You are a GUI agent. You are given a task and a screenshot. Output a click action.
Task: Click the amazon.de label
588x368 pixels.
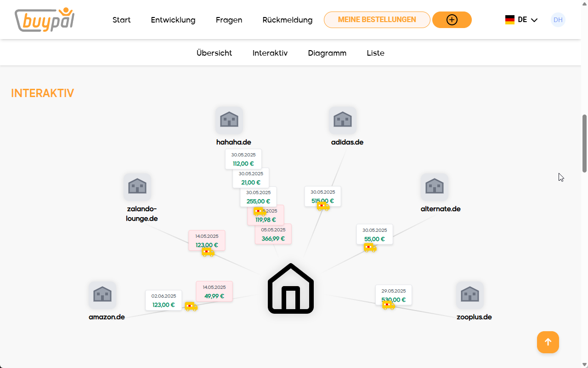click(107, 317)
